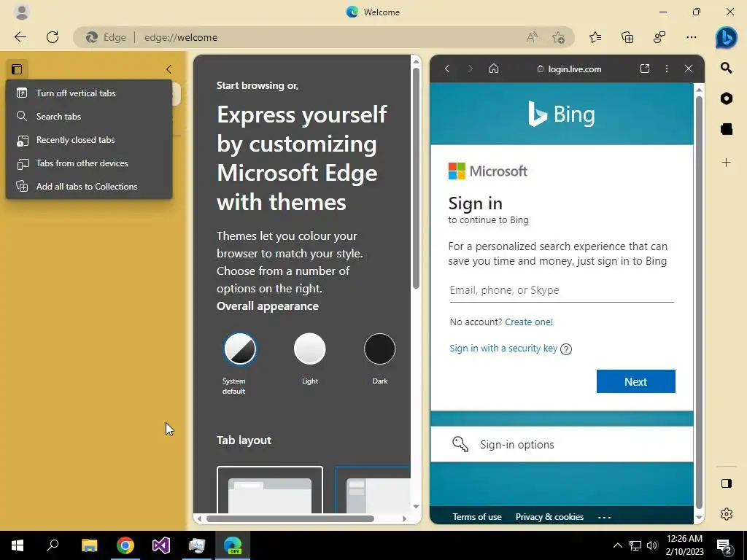The image size is (747, 560).
Task: Open the hexagon sidebar app icon
Action: [726, 98]
